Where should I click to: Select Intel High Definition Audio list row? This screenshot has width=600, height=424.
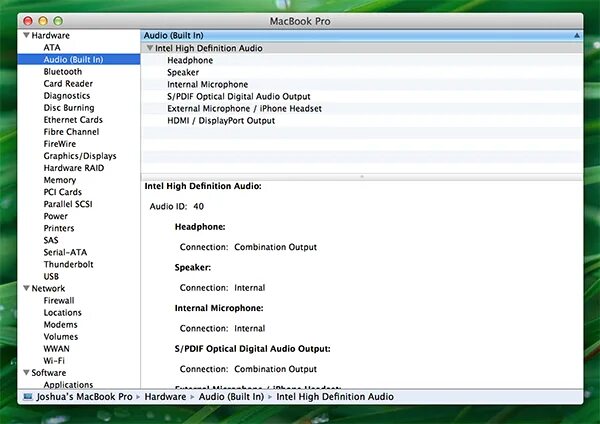click(x=362, y=48)
